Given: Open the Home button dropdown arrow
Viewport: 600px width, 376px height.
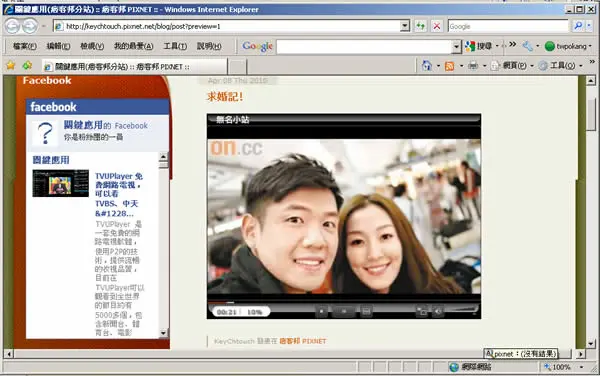Looking at the screenshot, I should [439, 66].
